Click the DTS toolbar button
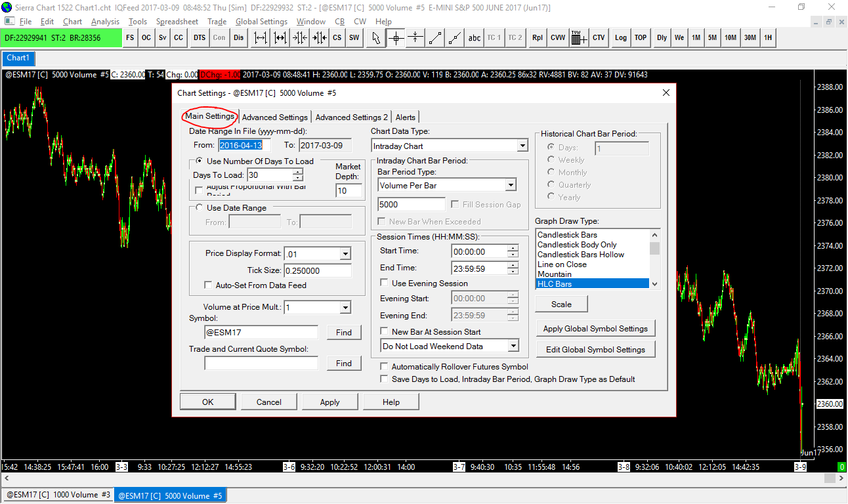This screenshot has height=504, width=848. [200, 38]
